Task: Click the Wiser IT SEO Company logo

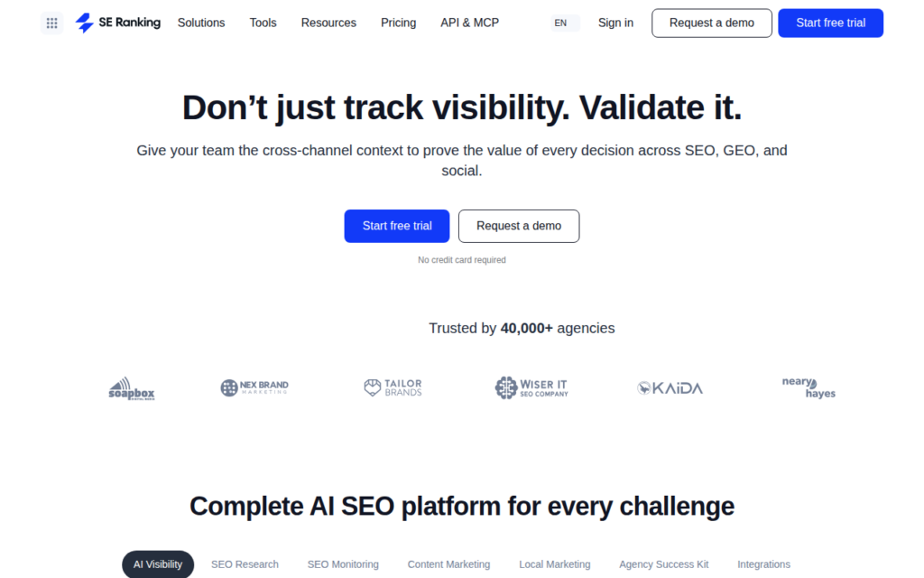Action: (531, 387)
